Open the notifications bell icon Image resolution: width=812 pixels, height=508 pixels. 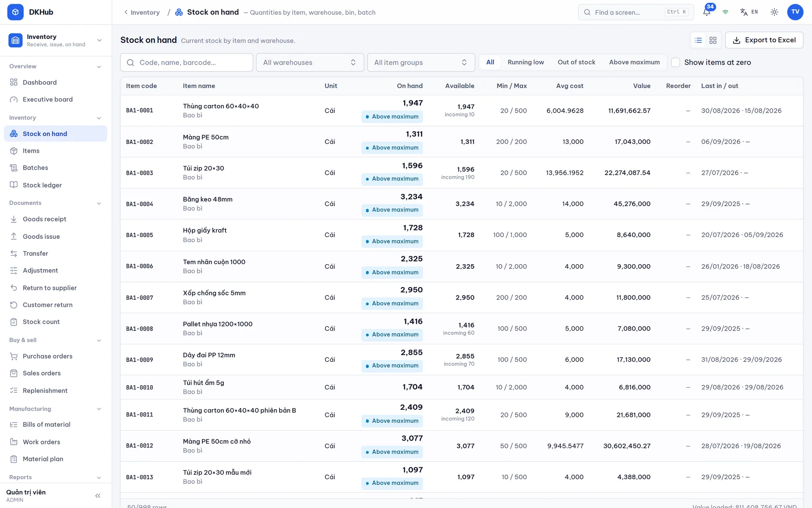coord(707,12)
